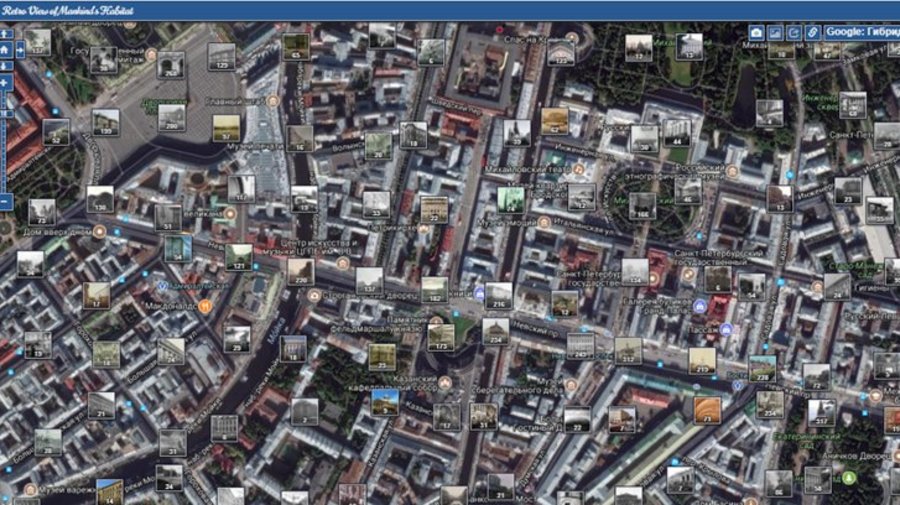Pan the map down with the arrow button
Image resolution: width=900 pixels, height=505 pixels.
(5, 67)
